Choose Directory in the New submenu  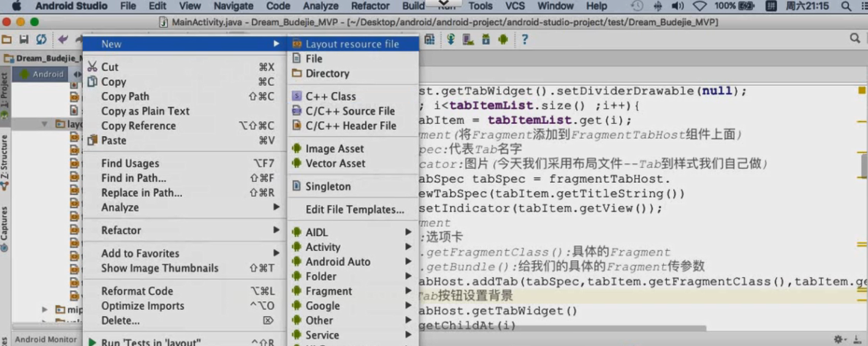[353, 74]
